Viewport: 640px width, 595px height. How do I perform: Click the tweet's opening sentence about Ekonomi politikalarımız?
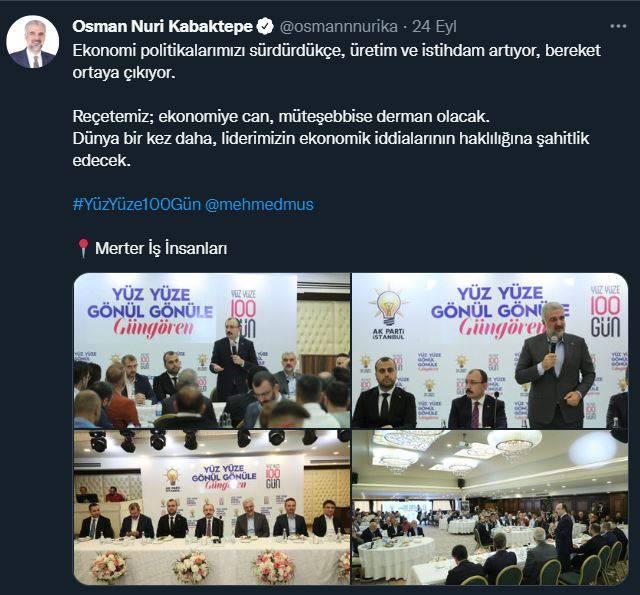coord(336,62)
